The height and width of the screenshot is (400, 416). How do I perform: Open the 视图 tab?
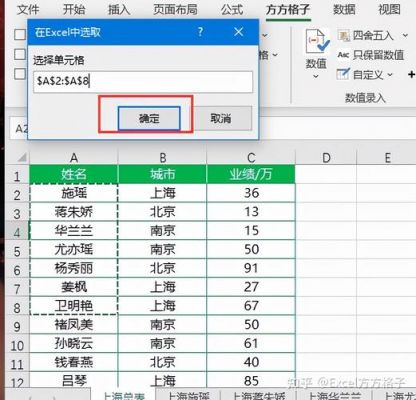[389, 9]
